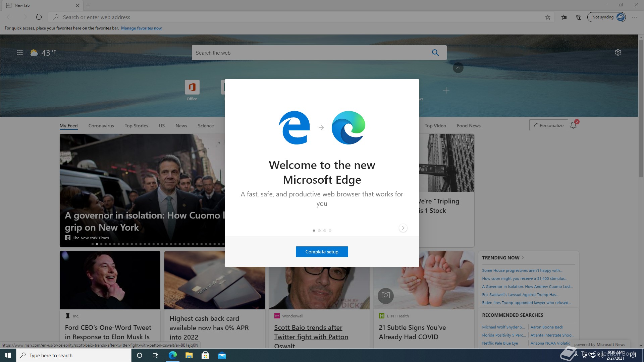644x362 pixels.
Task: Add this page to favorites star icon
Action: [x=548, y=17]
